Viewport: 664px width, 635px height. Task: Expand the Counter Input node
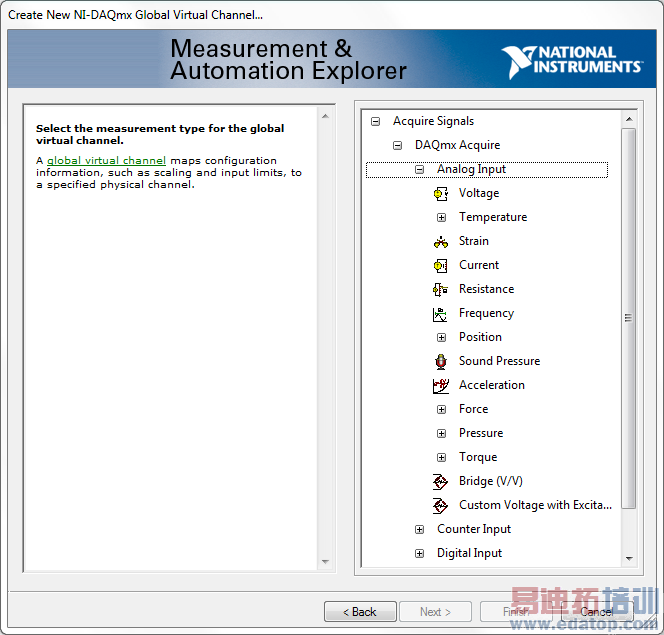click(419, 530)
